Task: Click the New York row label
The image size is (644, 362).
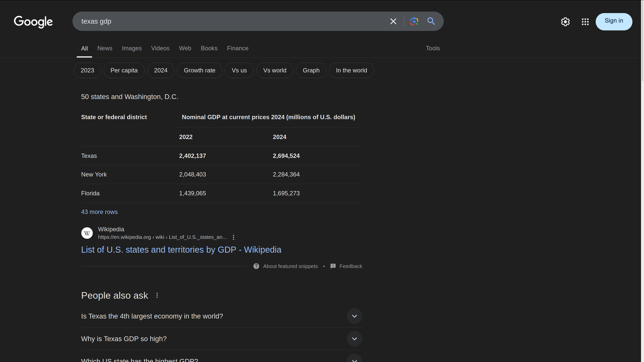Action: coord(94,174)
